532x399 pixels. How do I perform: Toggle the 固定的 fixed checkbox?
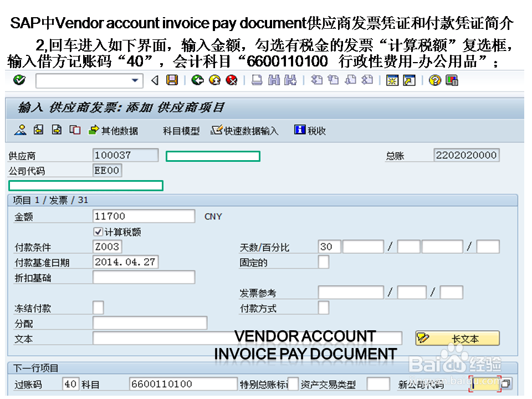pos(324,262)
